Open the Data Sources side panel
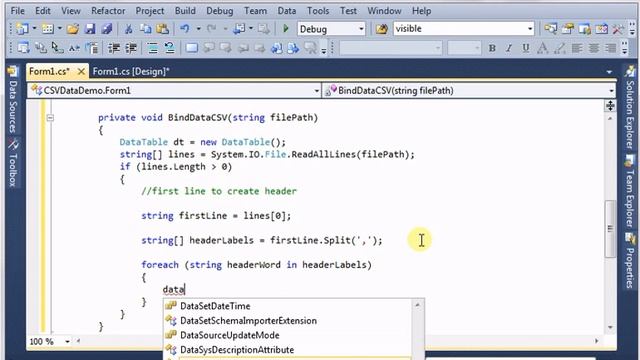640x360 pixels. (x=13, y=100)
